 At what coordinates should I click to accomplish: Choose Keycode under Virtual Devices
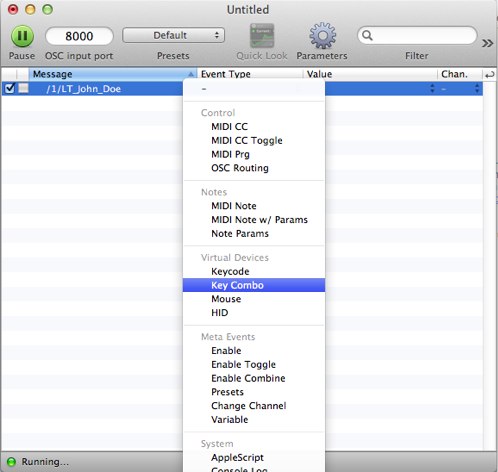point(254,271)
